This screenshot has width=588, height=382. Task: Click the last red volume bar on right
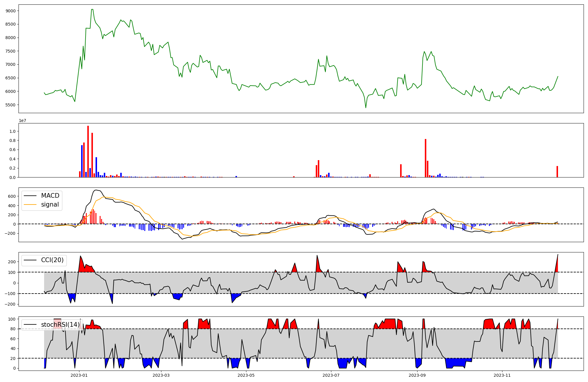[x=557, y=172]
